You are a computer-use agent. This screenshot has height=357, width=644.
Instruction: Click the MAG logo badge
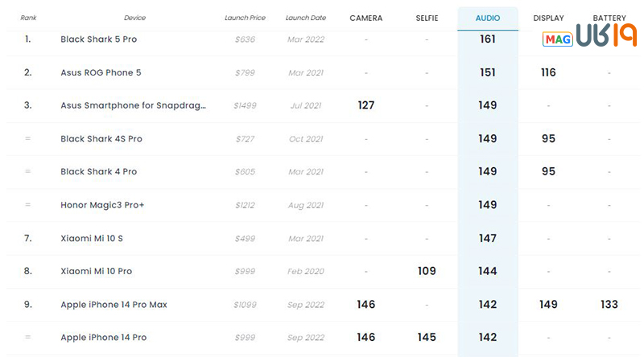point(557,39)
